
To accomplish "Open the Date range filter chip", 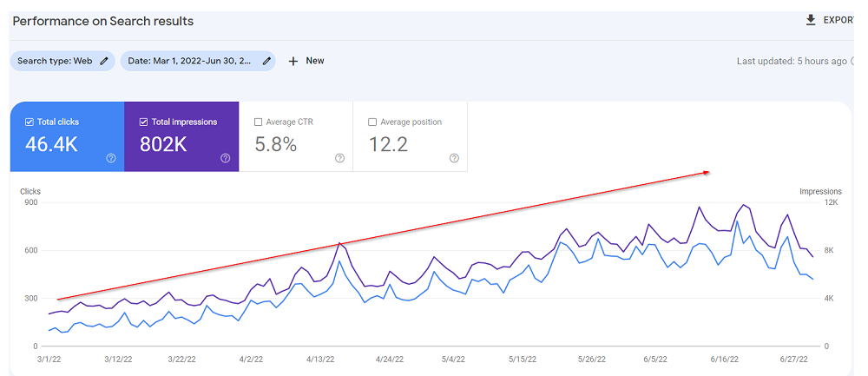I will (191, 61).
